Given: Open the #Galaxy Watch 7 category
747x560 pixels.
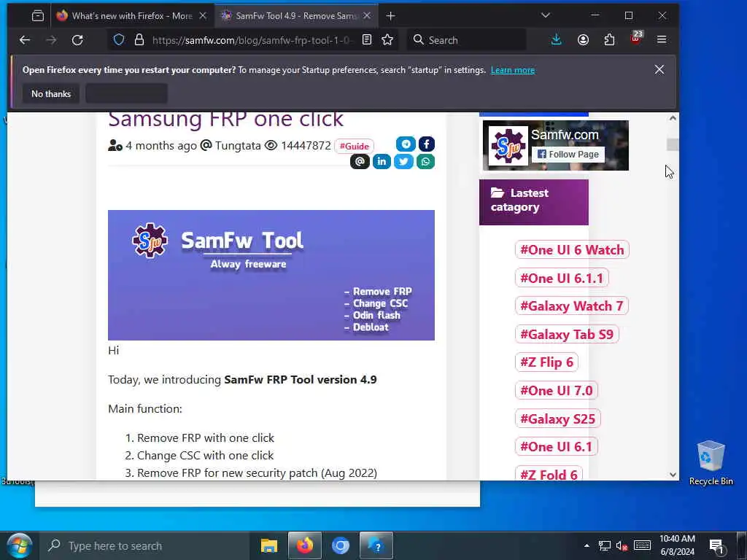Looking at the screenshot, I should pyautogui.click(x=571, y=306).
